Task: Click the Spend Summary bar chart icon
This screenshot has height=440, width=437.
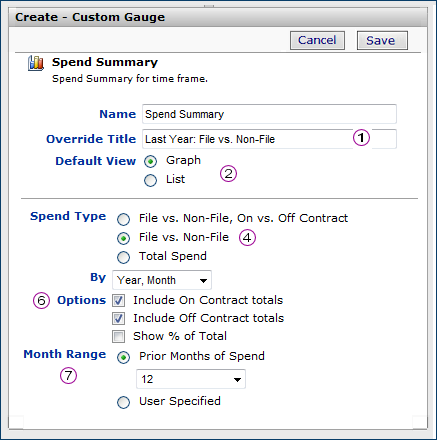Action: click(x=36, y=63)
